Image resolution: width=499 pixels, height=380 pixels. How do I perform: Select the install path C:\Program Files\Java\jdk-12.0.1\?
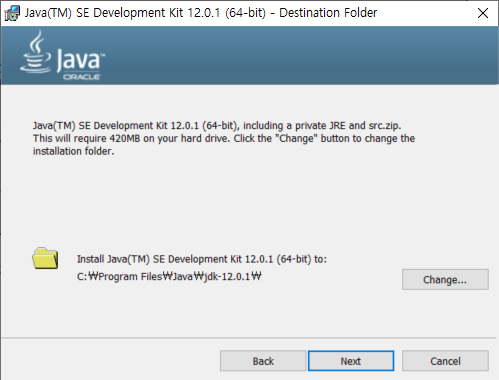coord(169,276)
